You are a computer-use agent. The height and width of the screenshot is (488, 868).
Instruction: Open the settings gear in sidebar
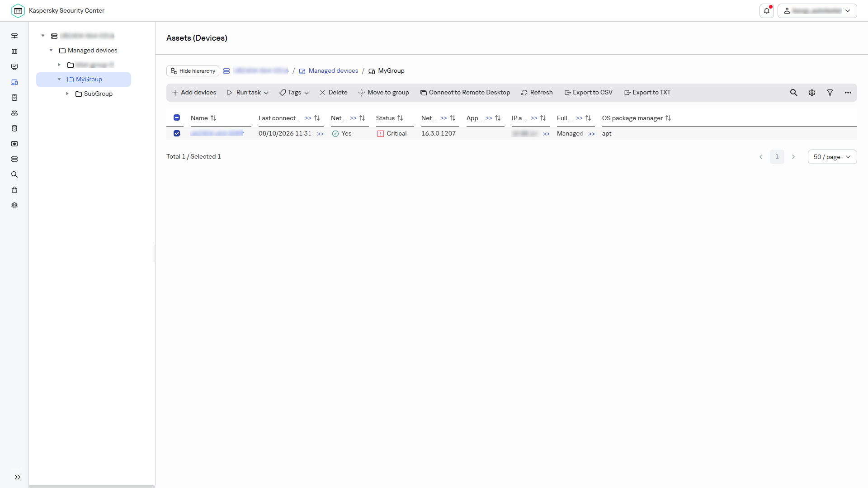(14, 205)
